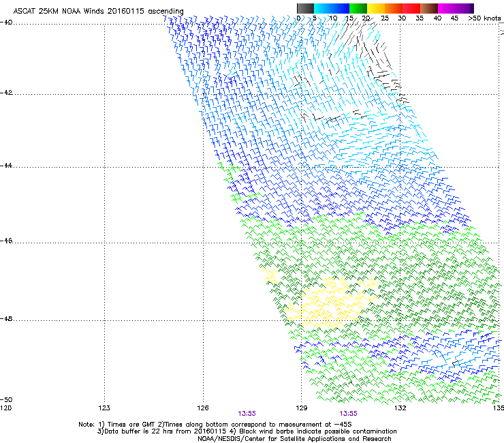Screen dimensions: 504x443
Task: Click the '35' label under the color scale
Action: [x=420, y=18]
